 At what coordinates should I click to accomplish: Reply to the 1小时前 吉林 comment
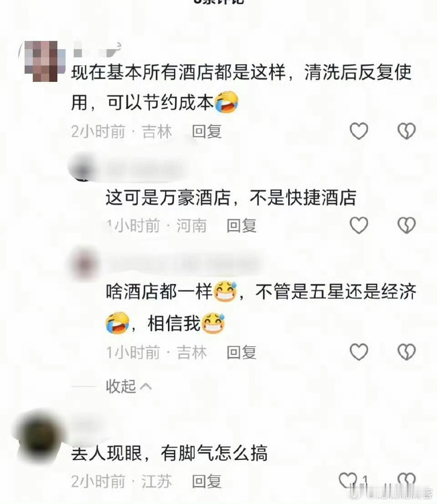click(242, 352)
